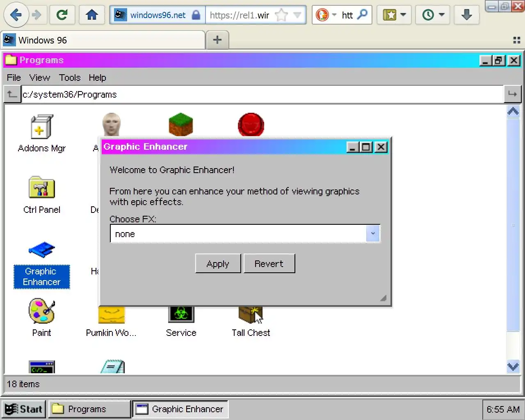Screen dimensions: 525x420
Task: Maximize the Graphic Enhancer window
Action: (x=366, y=147)
